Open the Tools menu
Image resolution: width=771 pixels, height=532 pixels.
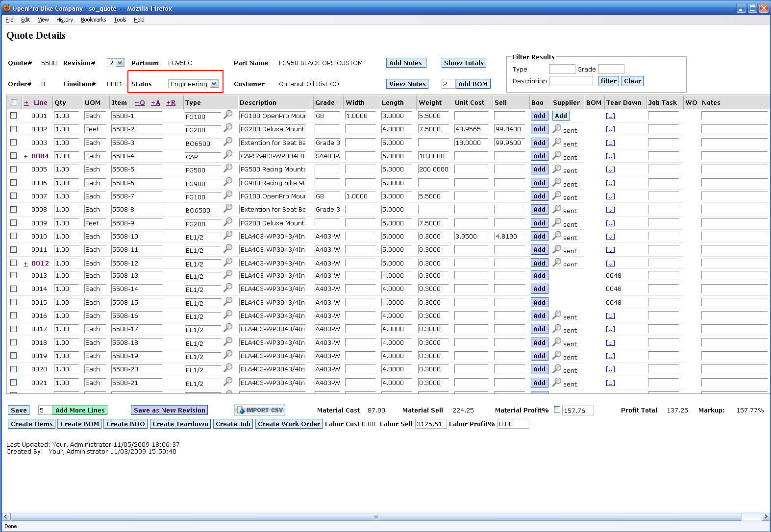pyautogui.click(x=120, y=20)
